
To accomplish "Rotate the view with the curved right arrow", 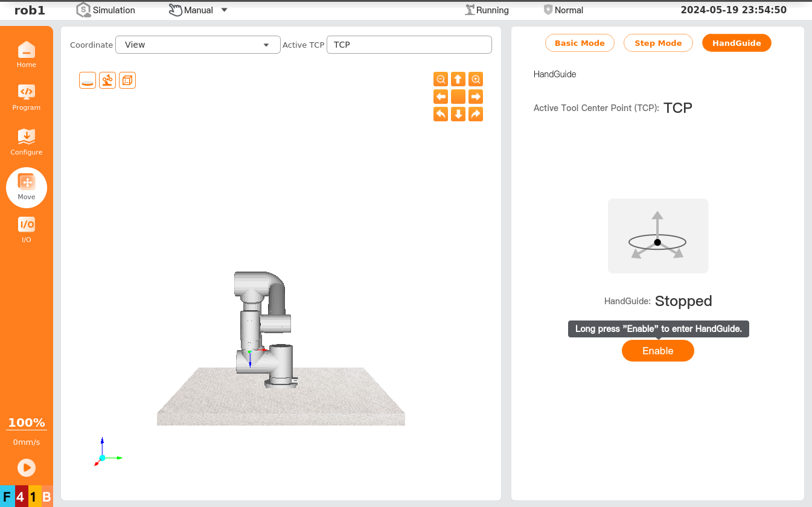I will 476,114.
